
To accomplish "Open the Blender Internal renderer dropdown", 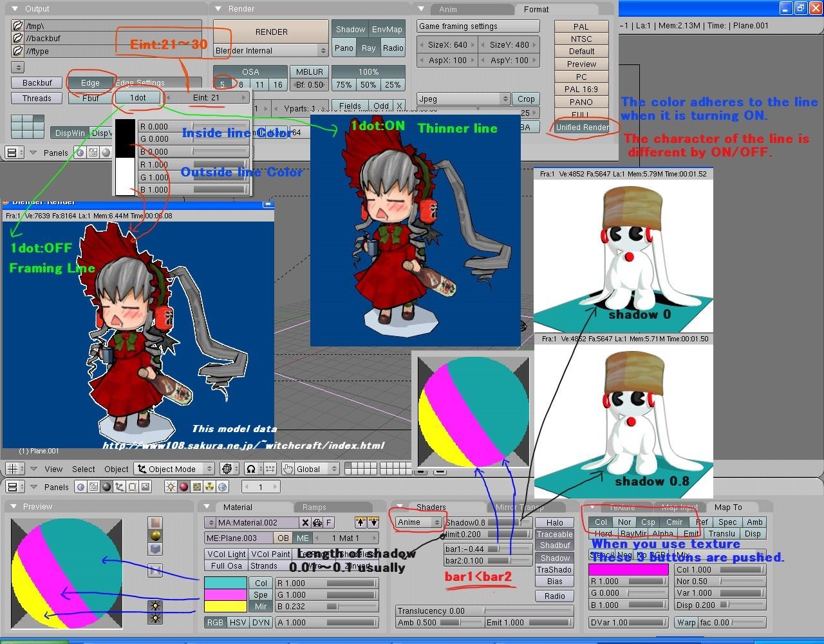I will pos(271,51).
